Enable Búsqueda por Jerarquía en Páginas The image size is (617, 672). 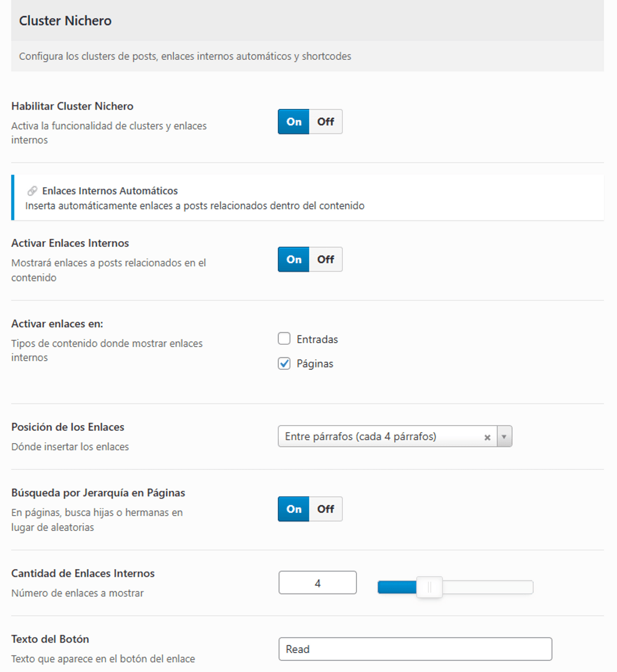coord(294,509)
